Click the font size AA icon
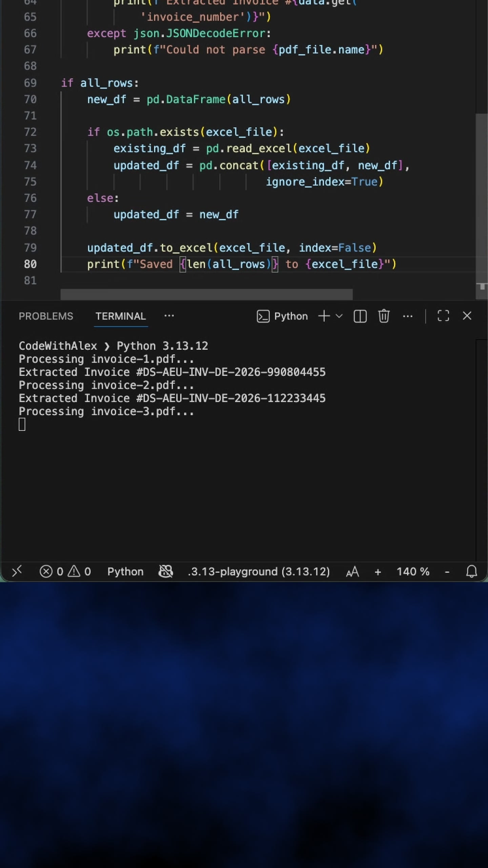 tap(352, 572)
